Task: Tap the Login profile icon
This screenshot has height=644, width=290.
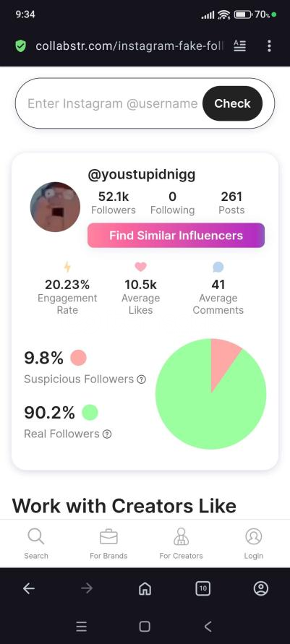Action: (253, 536)
